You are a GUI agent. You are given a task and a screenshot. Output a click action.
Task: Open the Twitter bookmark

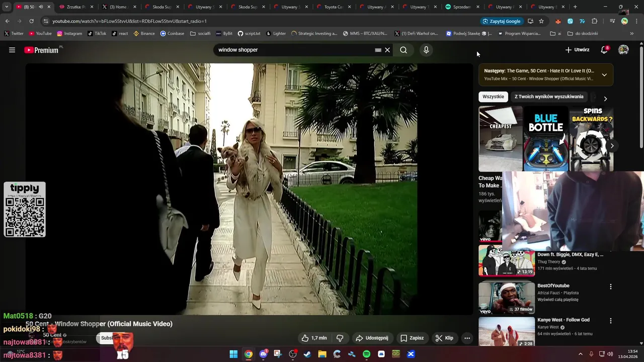point(14,34)
